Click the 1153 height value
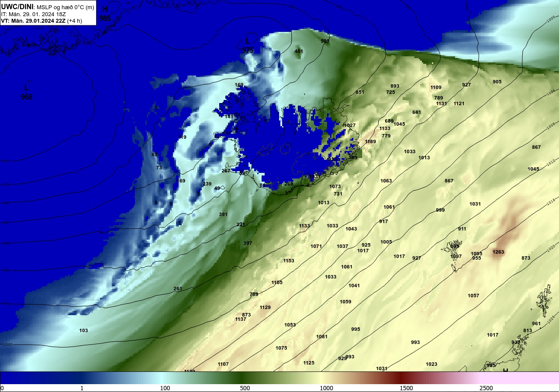The height and width of the screenshot is (392, 559). (x=289, y=261)
